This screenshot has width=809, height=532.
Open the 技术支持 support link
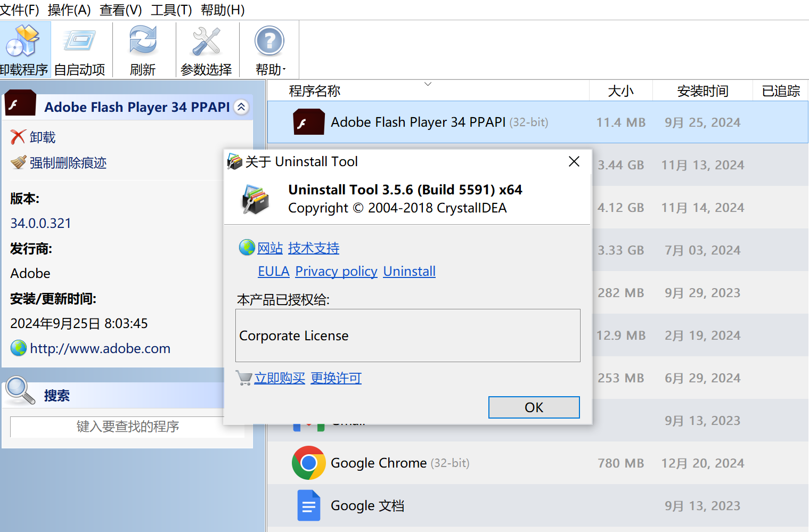tap(314, 248)
